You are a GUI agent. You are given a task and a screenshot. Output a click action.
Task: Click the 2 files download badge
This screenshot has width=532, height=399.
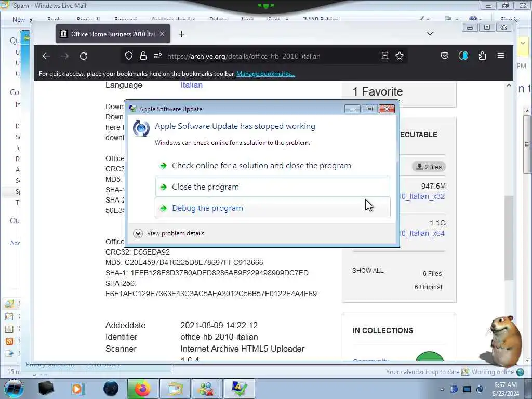tap(429, 167)
